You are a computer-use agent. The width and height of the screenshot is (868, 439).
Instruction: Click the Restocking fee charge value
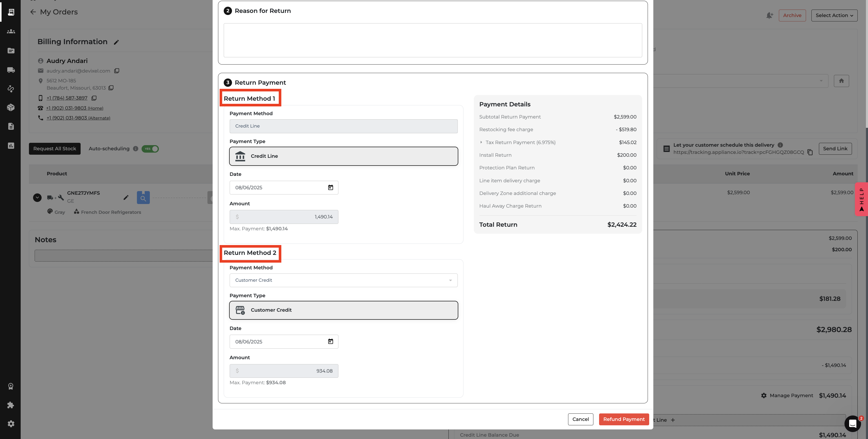[x=626, y=129]
